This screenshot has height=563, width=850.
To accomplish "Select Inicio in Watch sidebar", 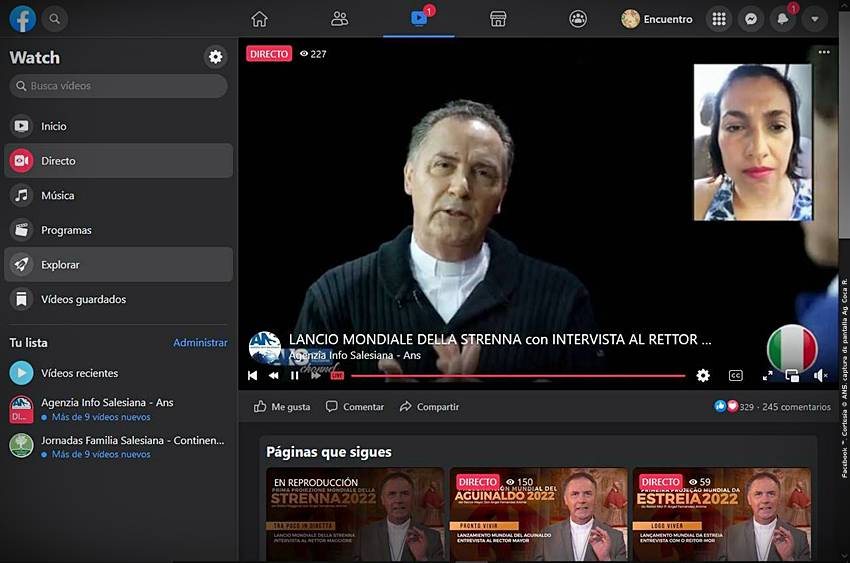I will 118,126.
